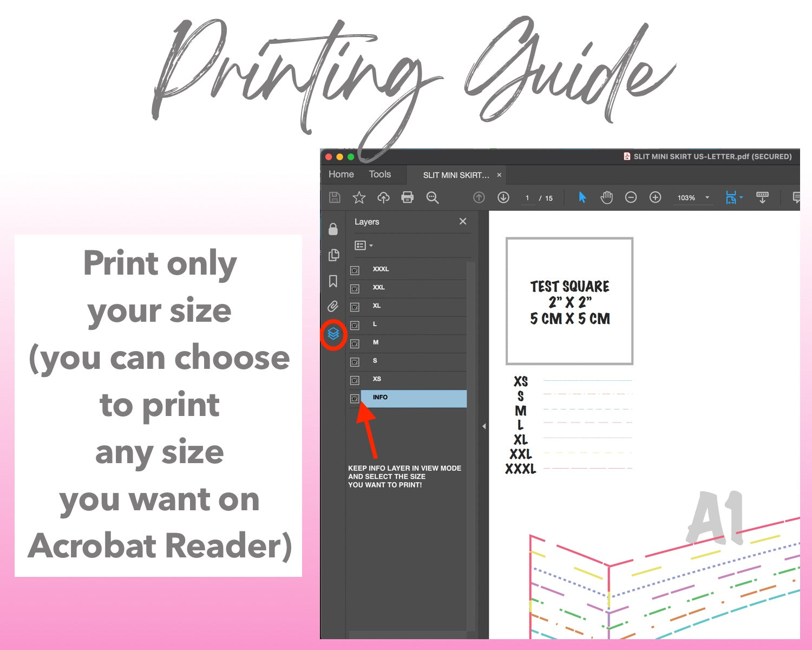This screenshot has height=650, width=812.
Task: Click the Print icon in toolbar
Action: 407,198
